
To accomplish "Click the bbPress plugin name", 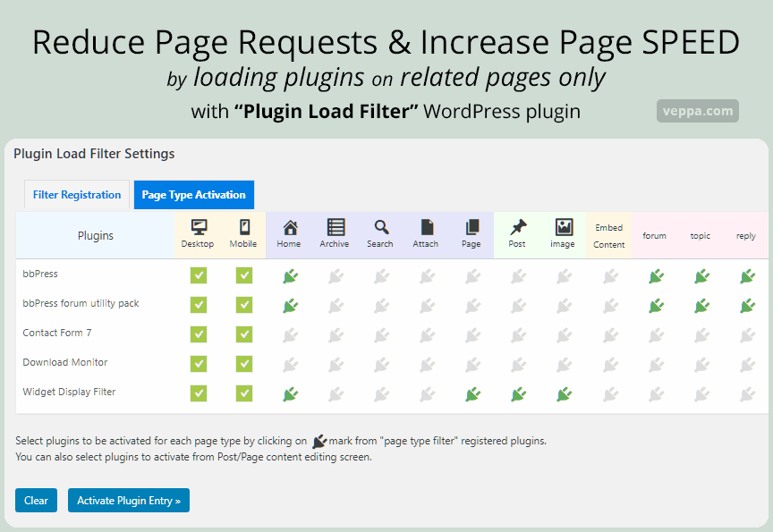I will point(40,274).
